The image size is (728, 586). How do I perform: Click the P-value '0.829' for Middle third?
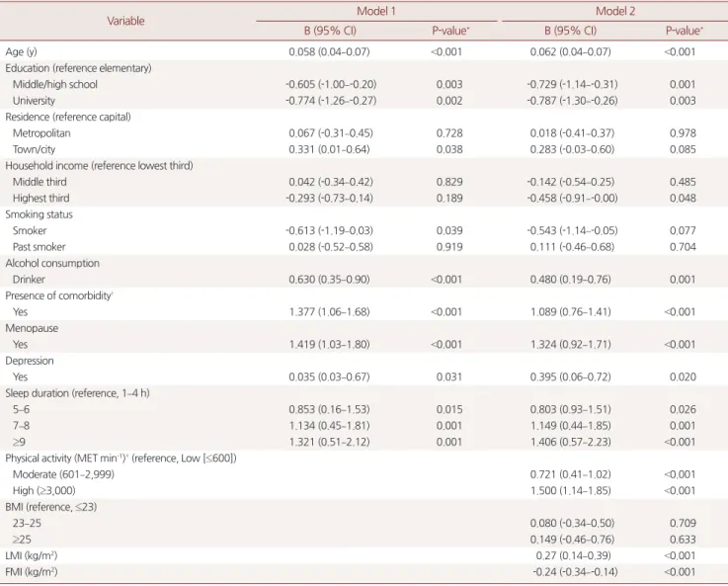click(449, 182)
